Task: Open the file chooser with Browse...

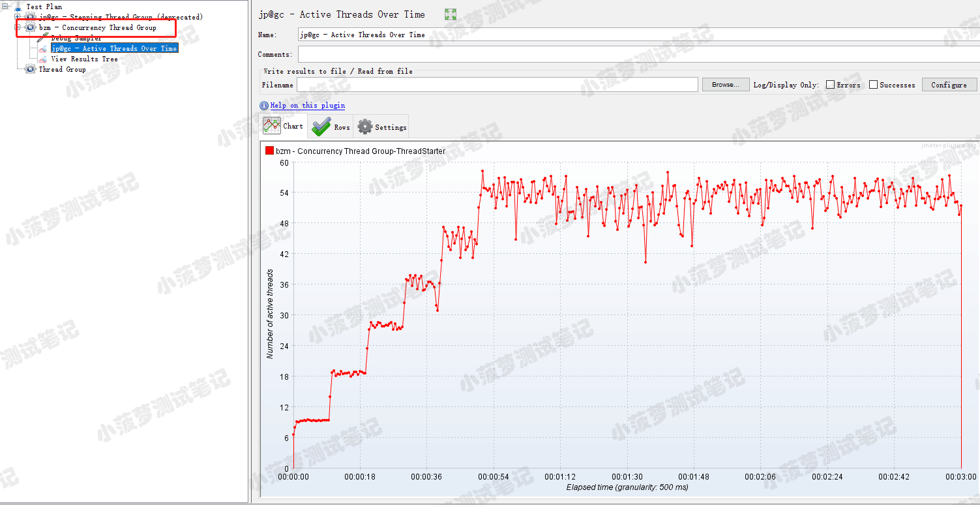Action: (x=725, y=85)
